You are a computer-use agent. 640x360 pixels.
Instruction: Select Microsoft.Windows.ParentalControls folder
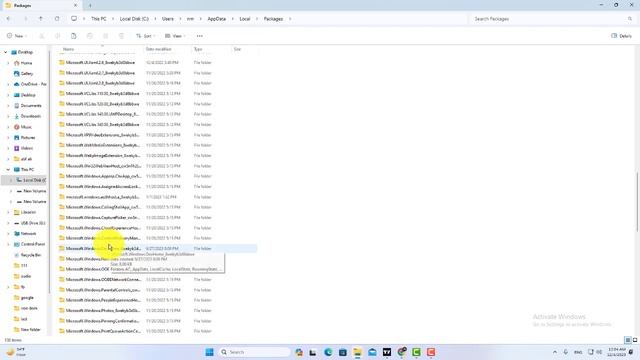[103, 290]
